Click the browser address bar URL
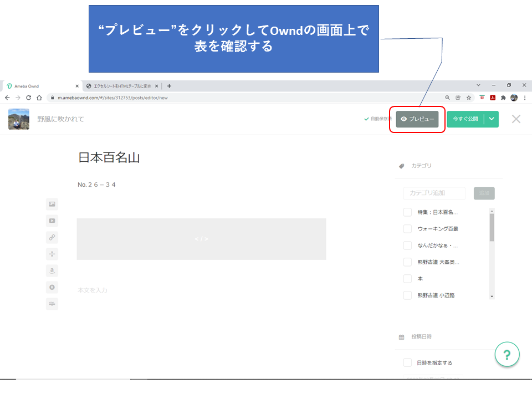The image size is (532, 399). click(112, 98)
